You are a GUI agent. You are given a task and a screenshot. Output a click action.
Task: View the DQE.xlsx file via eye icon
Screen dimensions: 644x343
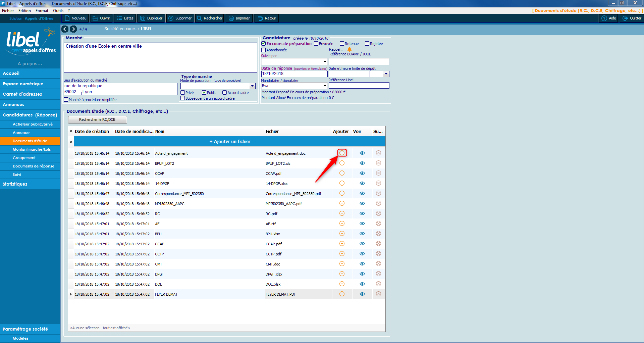pyautogui.click(x=362, y=284)
